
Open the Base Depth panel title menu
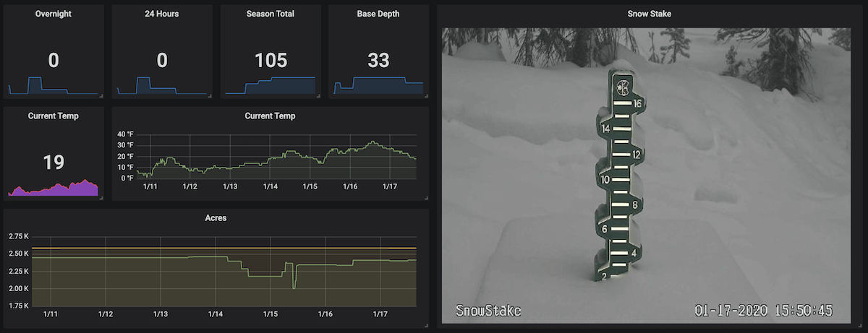click(x=378, y=14)
